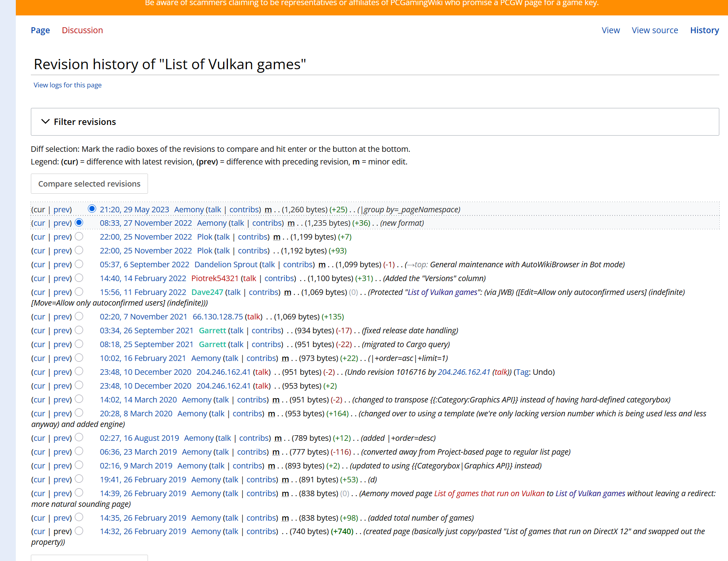
Task: Select radio button for 16 February 2021 revision
Action: [x=79, y=358]
